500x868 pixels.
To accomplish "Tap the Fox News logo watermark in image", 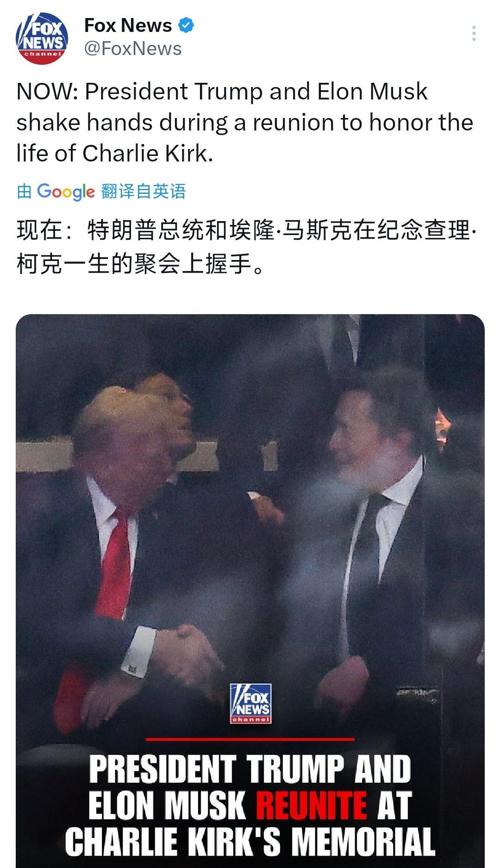I will click(x=250, y=703).
